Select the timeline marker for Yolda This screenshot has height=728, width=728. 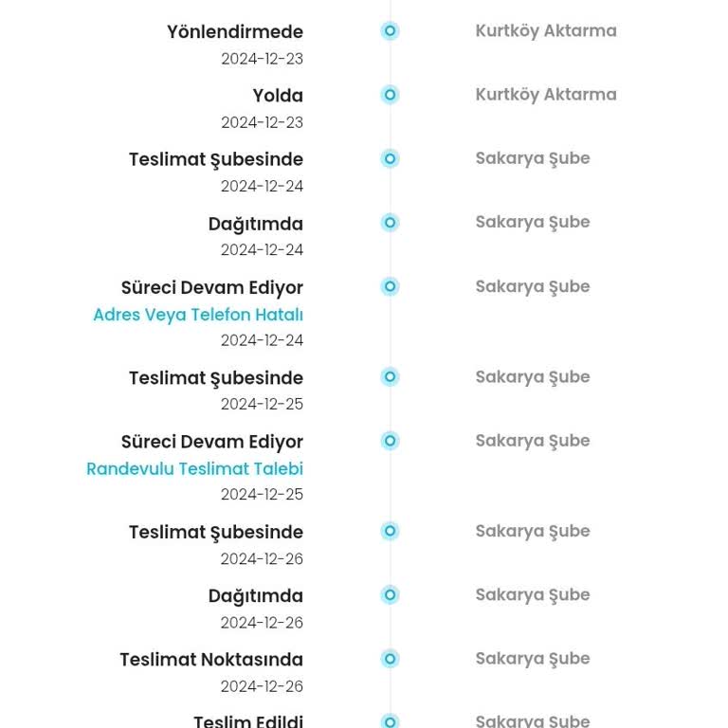click(x=390, y=95)
